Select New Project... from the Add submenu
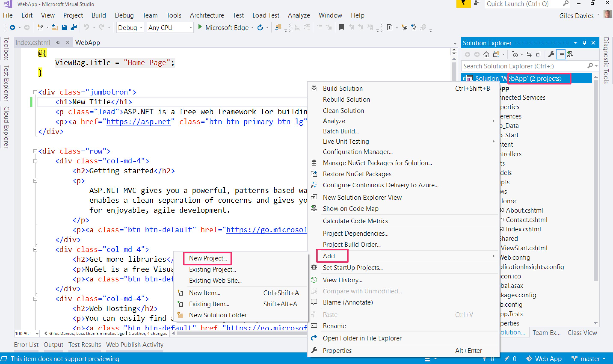 (208, 258)
